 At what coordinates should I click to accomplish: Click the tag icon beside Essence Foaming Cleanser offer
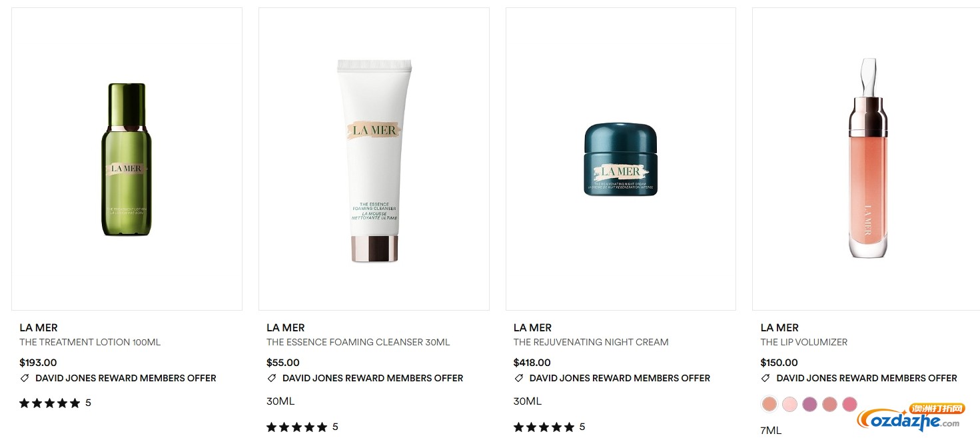[271, 378]
